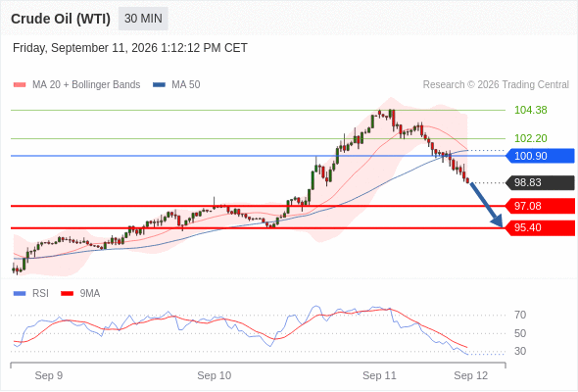Viewport: 578px width, 392px height.
Task: Click the RSI legend swatch
Action: (x=20, y=294)
